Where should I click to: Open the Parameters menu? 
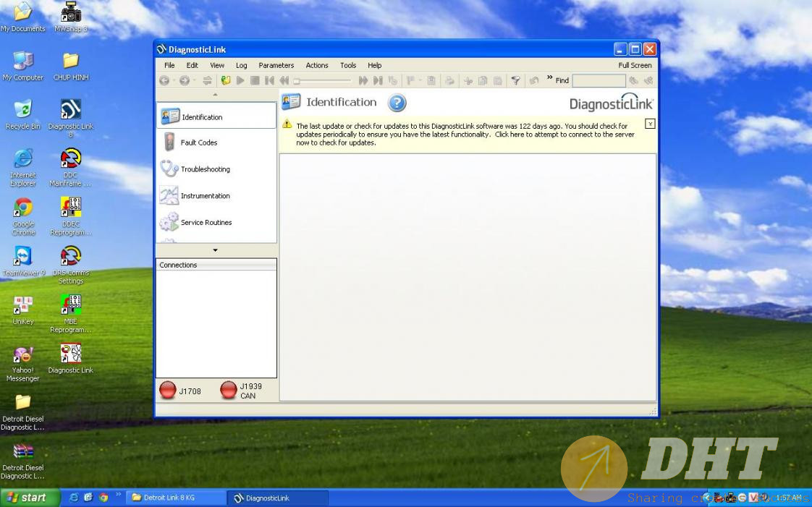pyautogui.click(x=276, y=65)
